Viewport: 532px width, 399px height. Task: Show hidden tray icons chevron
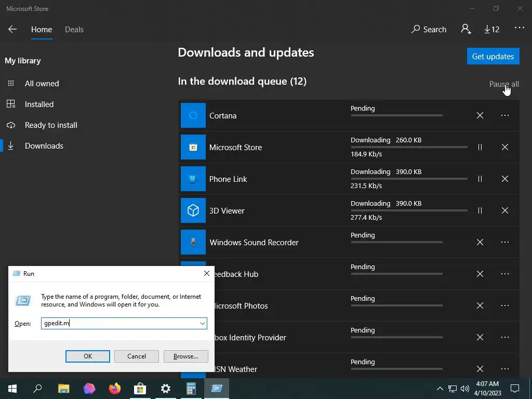tap(440, 389)
